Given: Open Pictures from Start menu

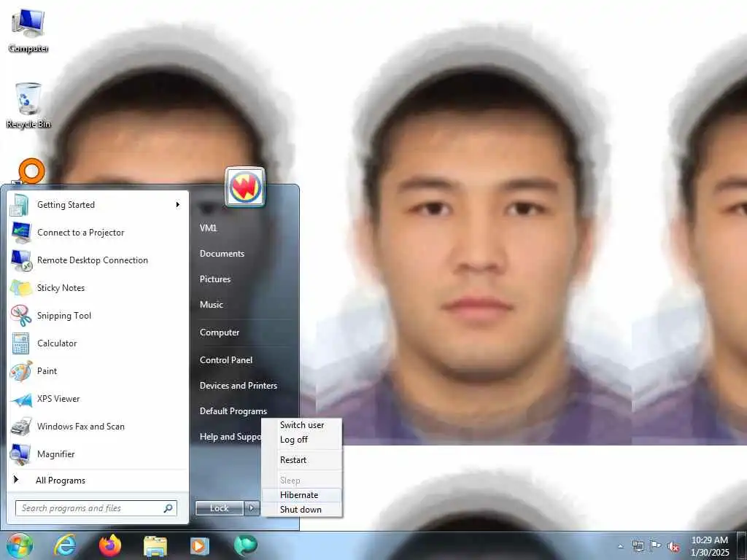Looking at the screenshot, I should coord(215,279).
